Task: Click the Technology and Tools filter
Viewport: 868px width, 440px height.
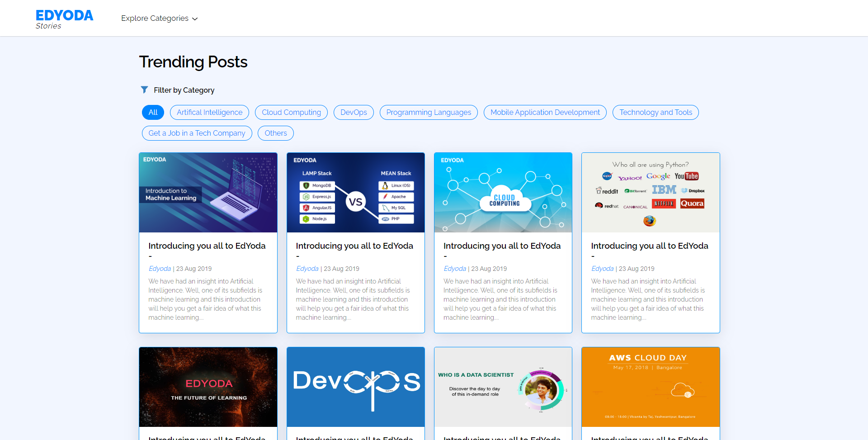Action: 655,112
